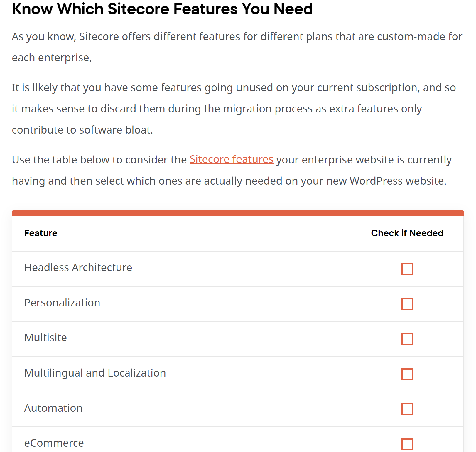Tick the Automation checkbox
The width and height of the screenshot is (476, 452).
pos(407,409)
